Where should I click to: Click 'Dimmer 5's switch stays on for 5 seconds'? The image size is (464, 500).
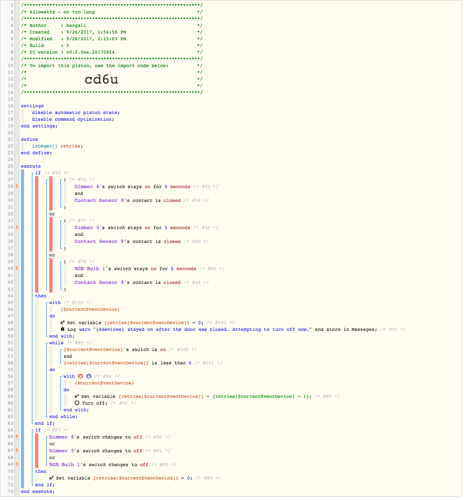coord(133,228)
